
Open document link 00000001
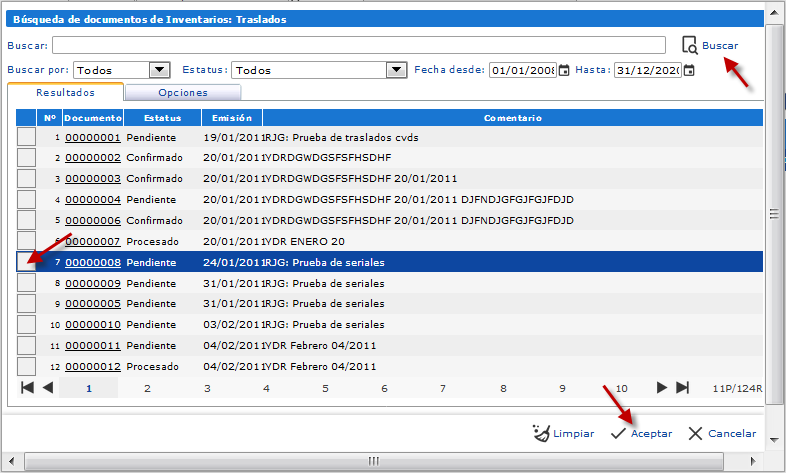click(93, 137)
